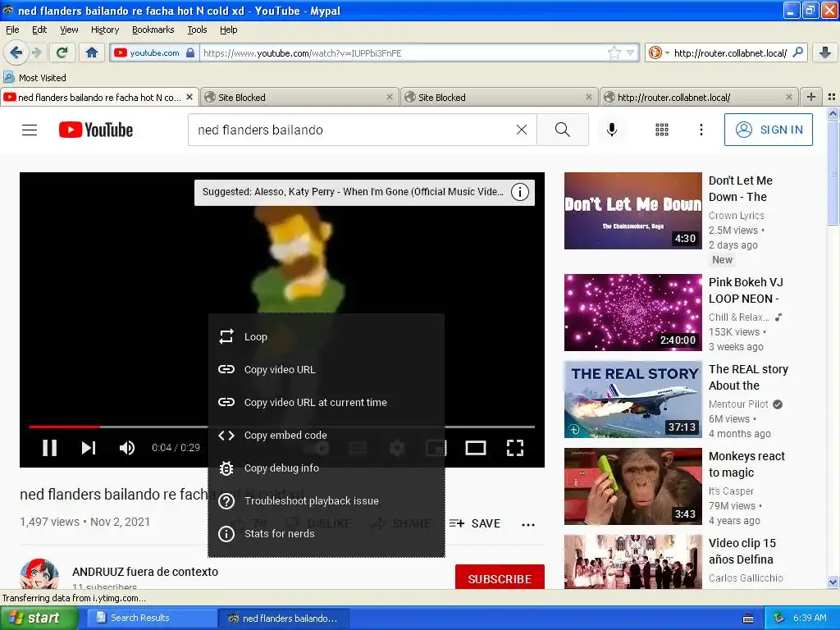
Task: Open the YouTube hamburger guide menu
Action: tap(30, 130)
